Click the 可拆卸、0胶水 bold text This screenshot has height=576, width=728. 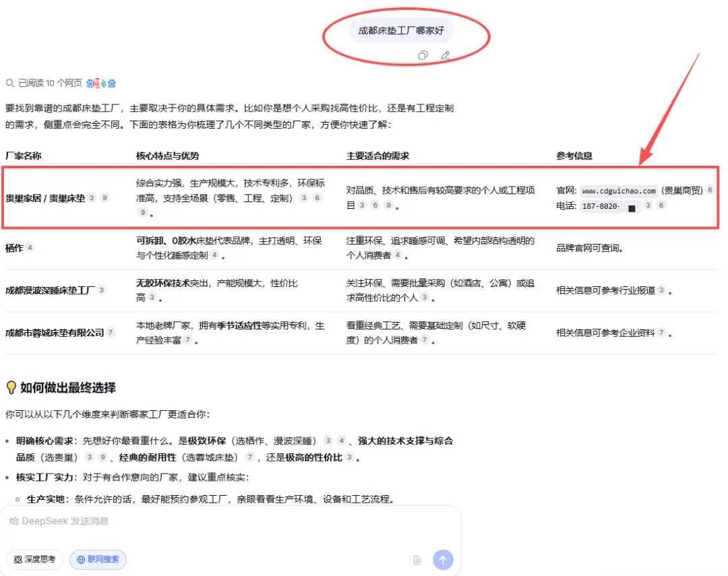166,241
